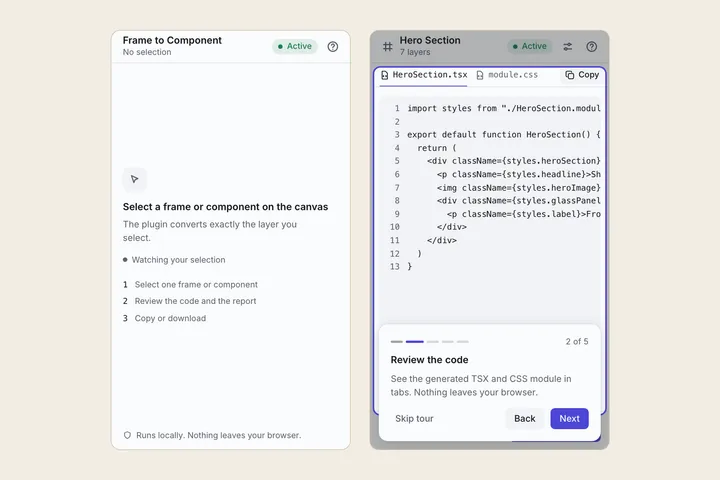The width and height of the screenshot is (720, 480).
Task: Go Back in the tour
Action: 525,418
